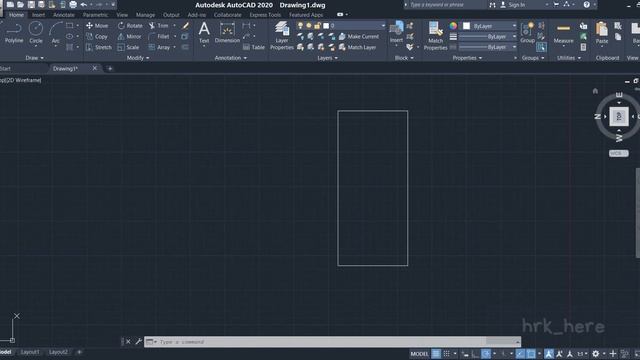
Task: Select the Text annotation tool
Action: click(x=204, y=33)
